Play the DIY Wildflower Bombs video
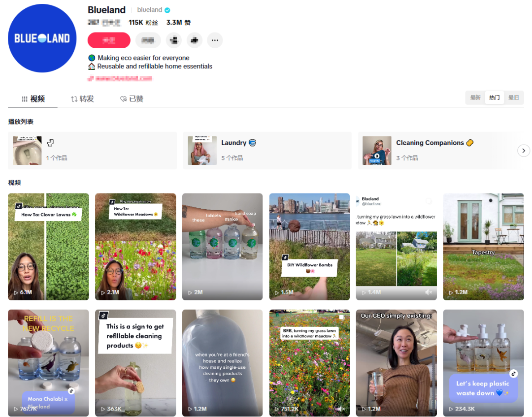The height and width of the screenshot is (417, 532). pos(309,247)
